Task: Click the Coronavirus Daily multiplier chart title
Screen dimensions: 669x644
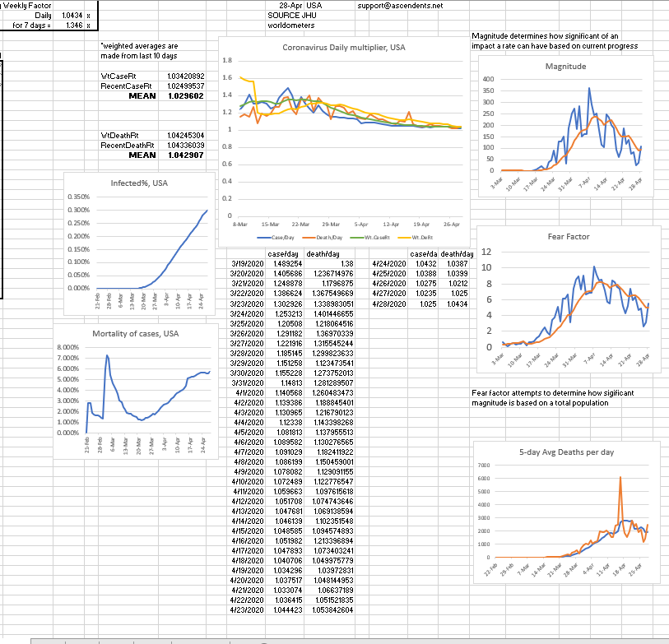Action: click(338, 48)
